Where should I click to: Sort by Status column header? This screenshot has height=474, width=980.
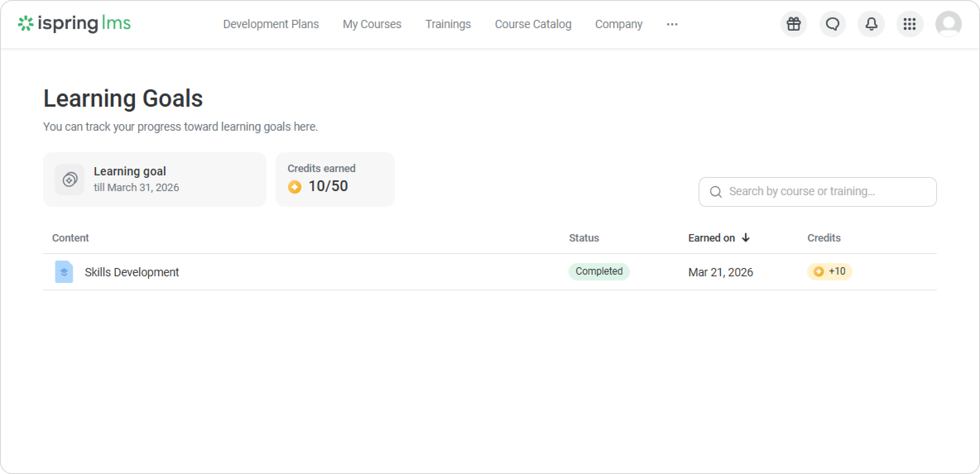[x=584, y=238]
